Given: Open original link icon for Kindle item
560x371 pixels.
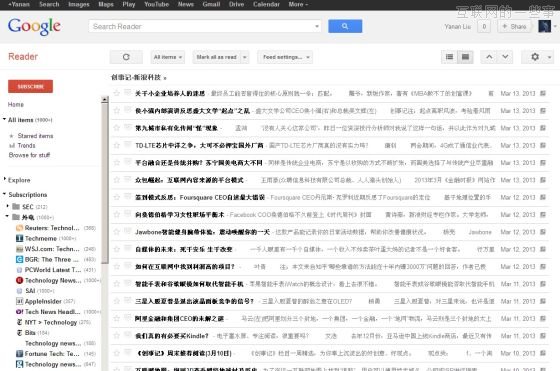Looking at the screenshot, I should coord(543,336).
